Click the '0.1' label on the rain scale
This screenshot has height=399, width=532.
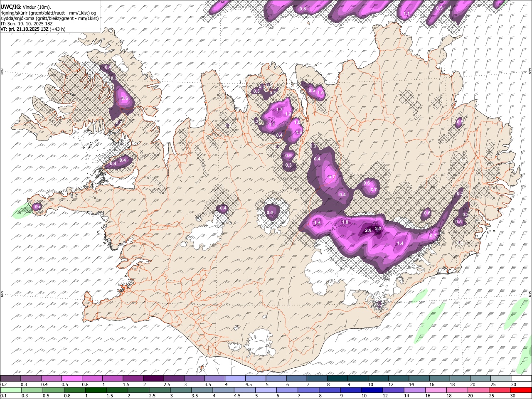click(3, 396)
